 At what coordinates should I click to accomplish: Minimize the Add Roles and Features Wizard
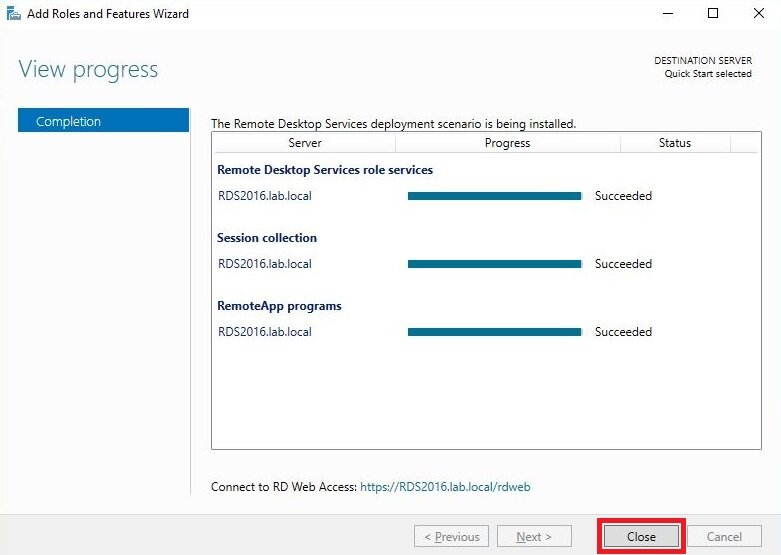668,13
